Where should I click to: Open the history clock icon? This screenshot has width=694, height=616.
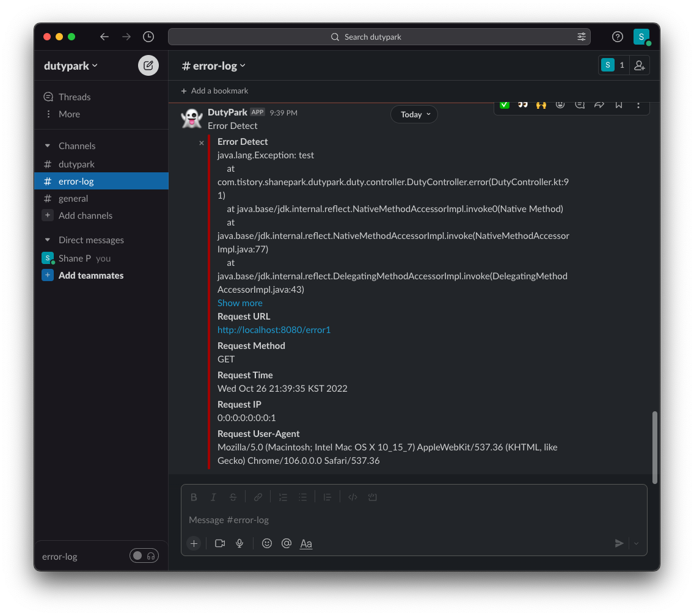(x=148, y=37)
